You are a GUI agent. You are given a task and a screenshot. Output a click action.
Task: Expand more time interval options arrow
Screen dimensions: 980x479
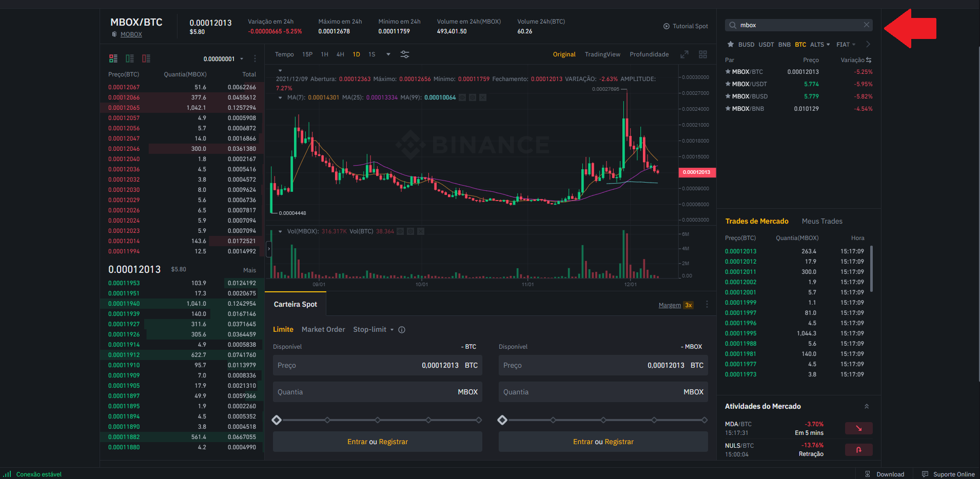point(388,54)
